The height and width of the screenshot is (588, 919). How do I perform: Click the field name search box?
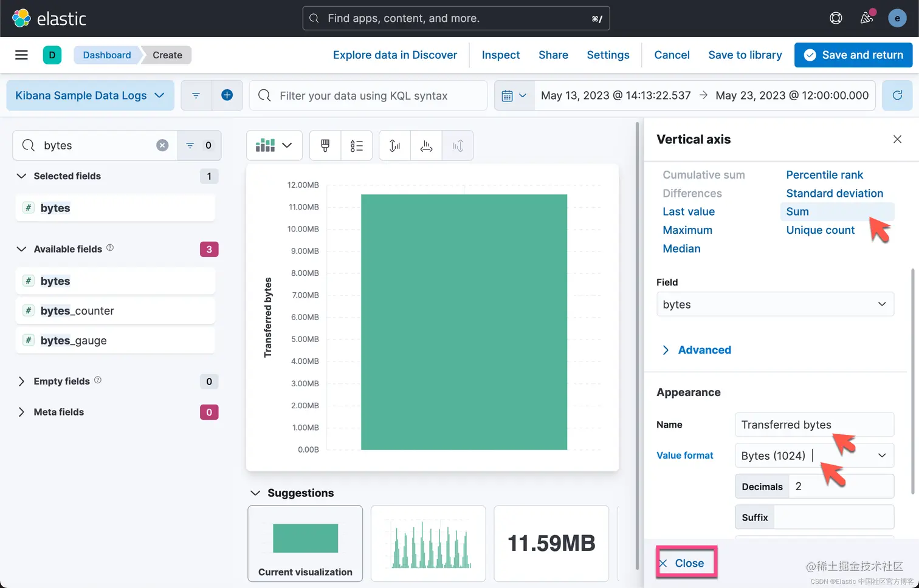pos(95,145)
